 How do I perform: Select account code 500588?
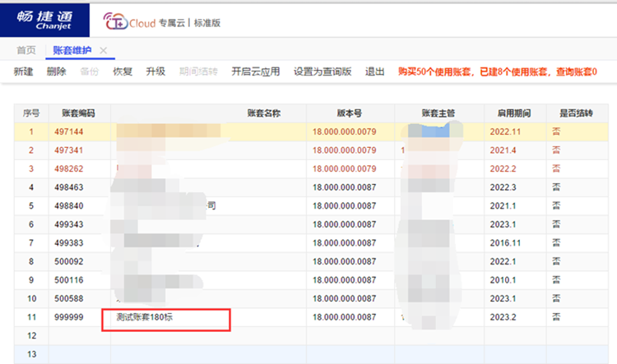(69, 298)
